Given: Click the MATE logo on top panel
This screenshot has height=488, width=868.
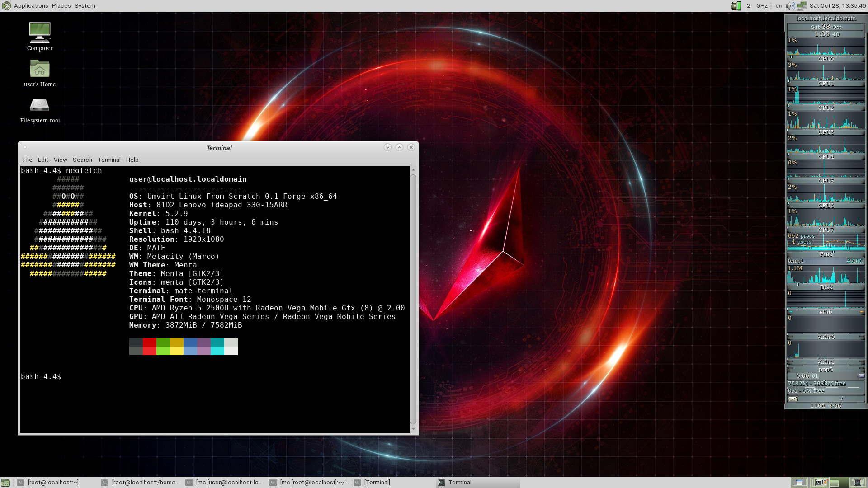Looking at the screenshot, I should pyautogui.click(x=6, y=6).
